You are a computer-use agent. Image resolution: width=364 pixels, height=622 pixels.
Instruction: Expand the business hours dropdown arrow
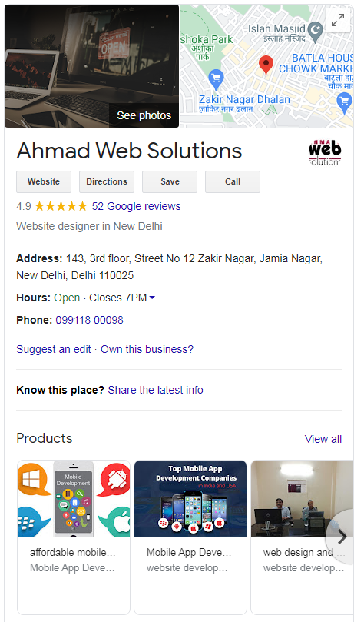click(152, 298)
